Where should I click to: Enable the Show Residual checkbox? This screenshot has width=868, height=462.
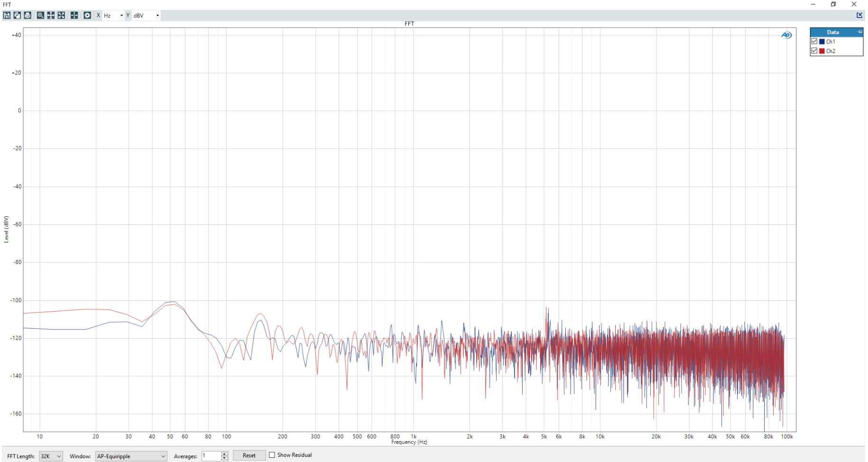click(272, 455)
